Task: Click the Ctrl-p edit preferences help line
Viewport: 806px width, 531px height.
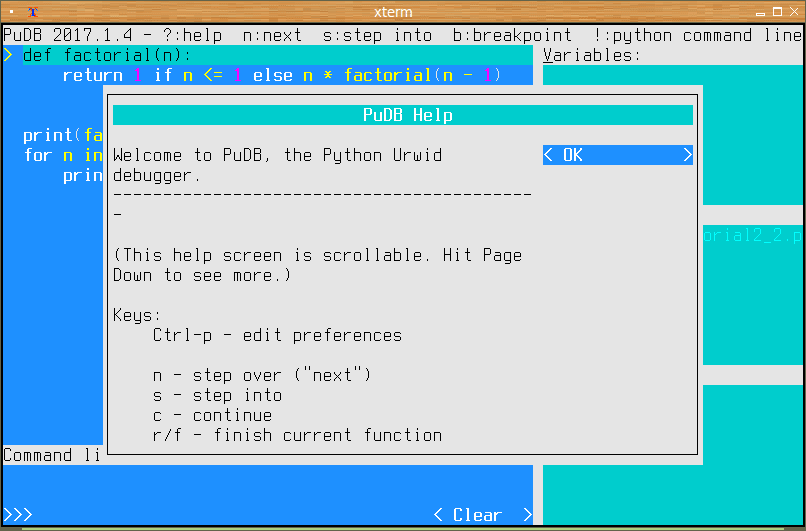Action: 277,335
